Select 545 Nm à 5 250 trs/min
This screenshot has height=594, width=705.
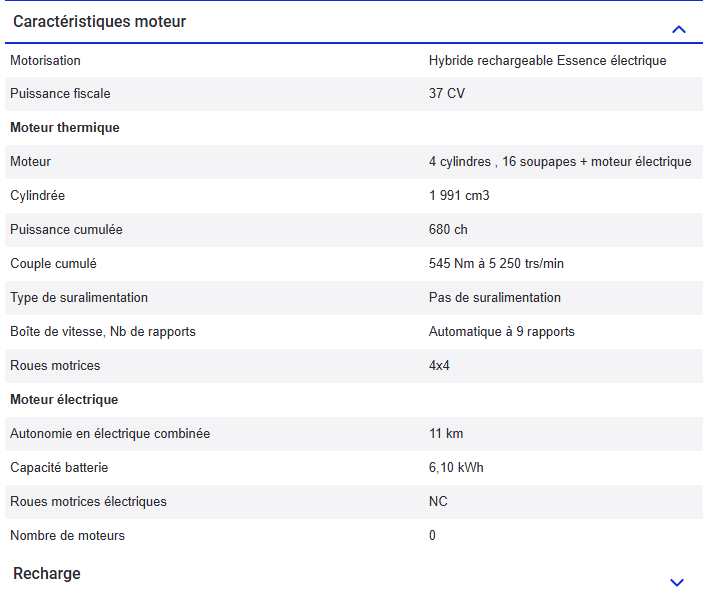pos(496,264)
